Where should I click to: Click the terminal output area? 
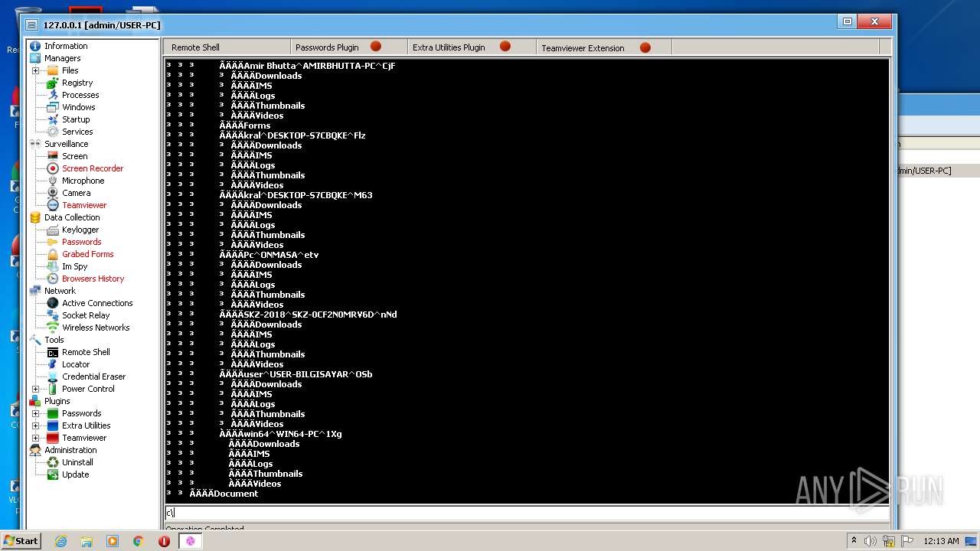pyautogui.click(x=527, y=280)
